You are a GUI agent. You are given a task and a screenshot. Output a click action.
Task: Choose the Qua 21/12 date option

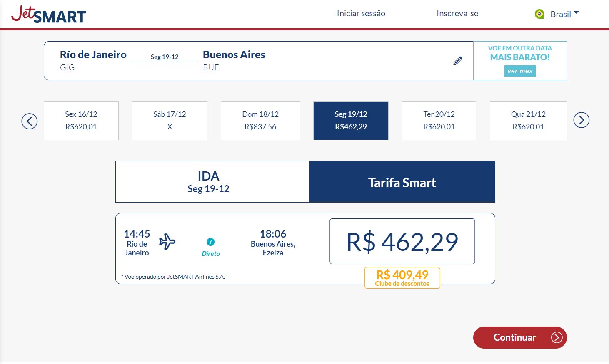point(528,121)
